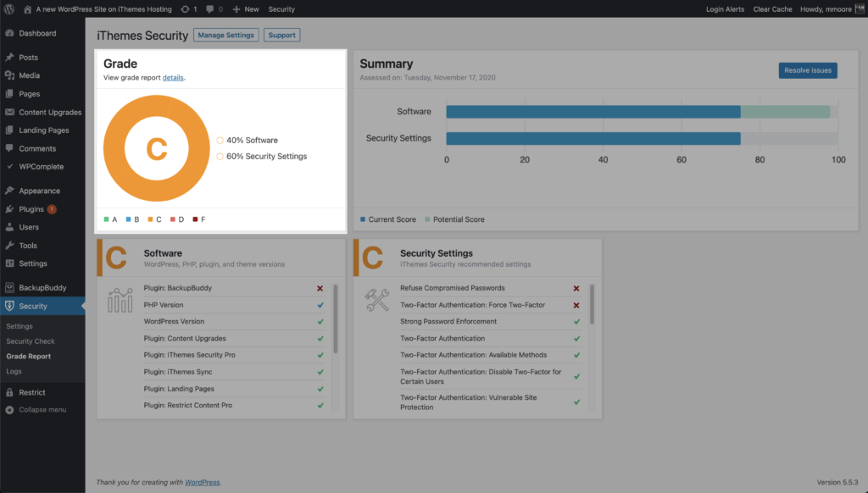Click the Software card scrollbar
Viewport: 868px width, 493px height.
pos(335,319)
